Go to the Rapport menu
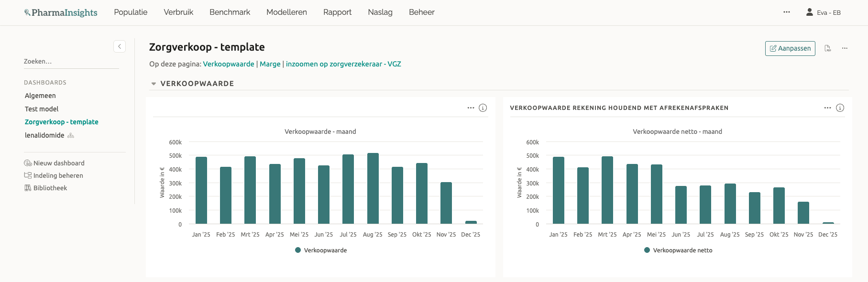This screenshot has height=282, width=868. (x=337, y=12)
